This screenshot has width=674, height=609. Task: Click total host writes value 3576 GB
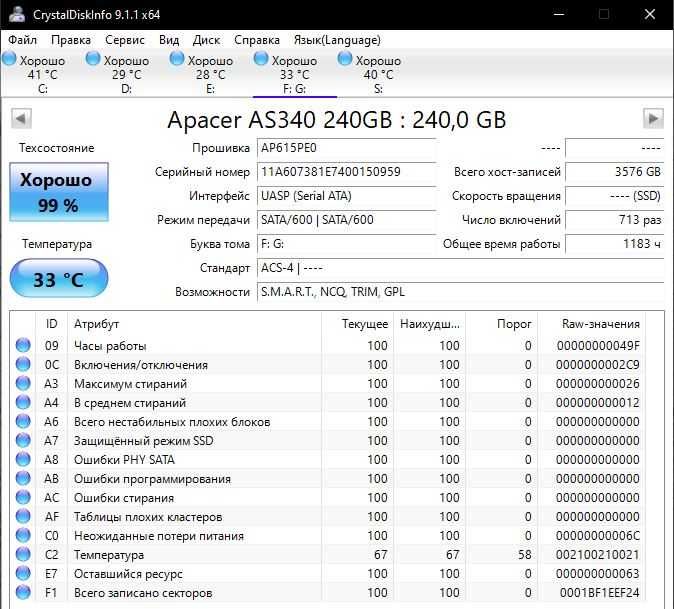pyautogui.click(x=615, y=172)
